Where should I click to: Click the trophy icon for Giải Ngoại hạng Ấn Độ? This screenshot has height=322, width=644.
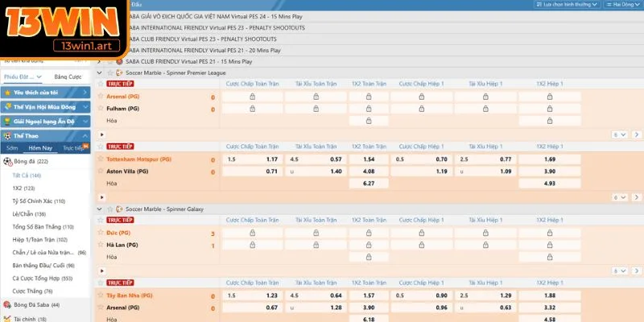point(6,122)
